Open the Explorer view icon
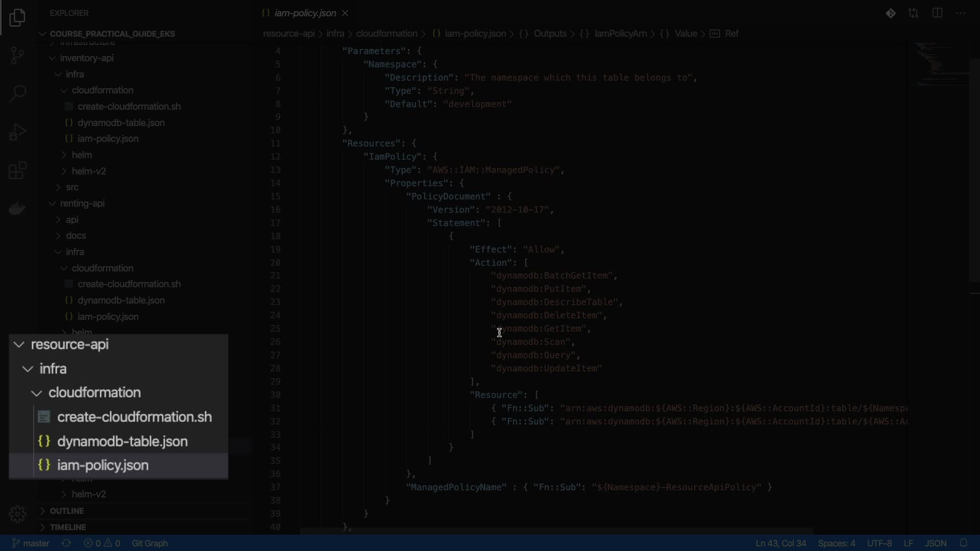The width and height of the screenshot is (980, 551). point(17,18)
